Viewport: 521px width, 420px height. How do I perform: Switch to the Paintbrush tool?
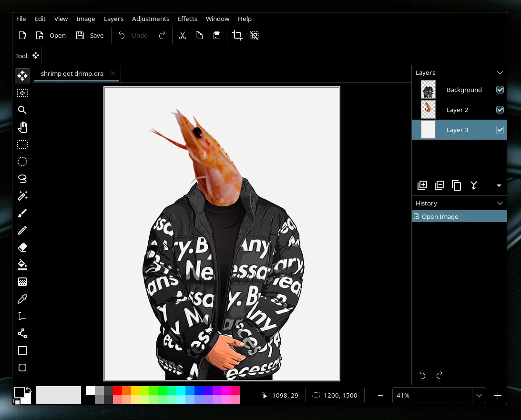(22, 213)
